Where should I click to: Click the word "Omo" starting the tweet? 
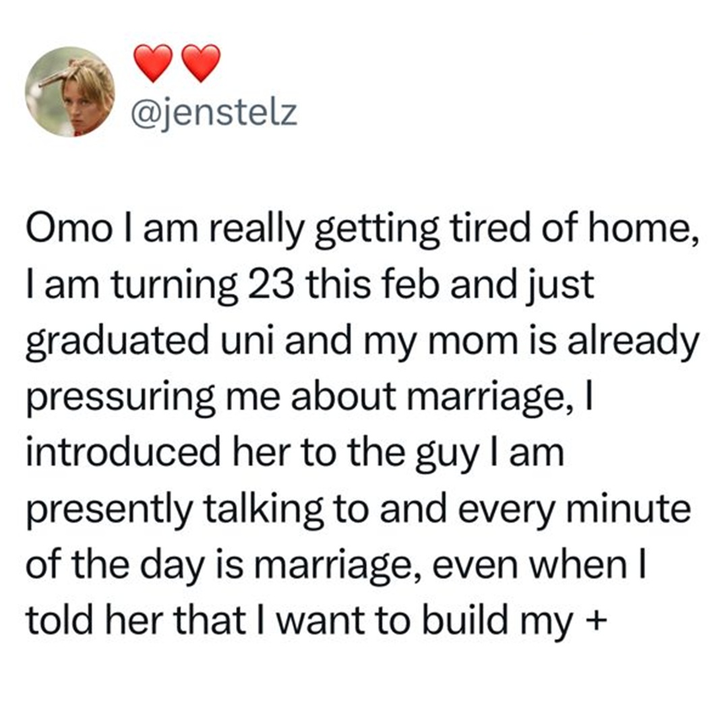pyautogui.click(x=68, y=229)
